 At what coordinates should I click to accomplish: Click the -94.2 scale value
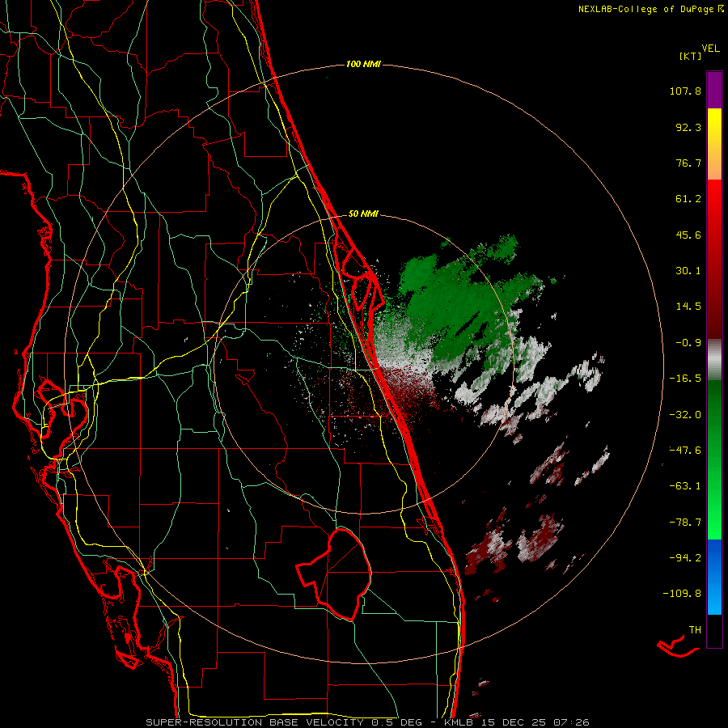click(x=685, y=557)
